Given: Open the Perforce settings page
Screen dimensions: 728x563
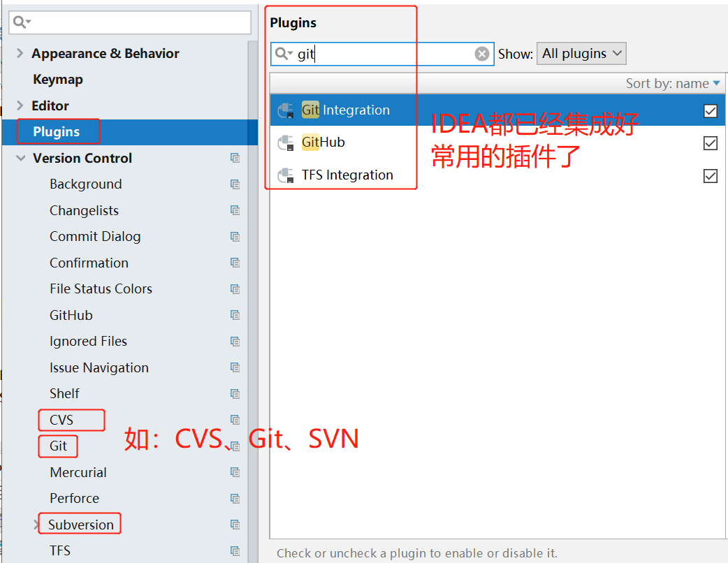Looking at the screenshot, I should [x=74, y=499].
